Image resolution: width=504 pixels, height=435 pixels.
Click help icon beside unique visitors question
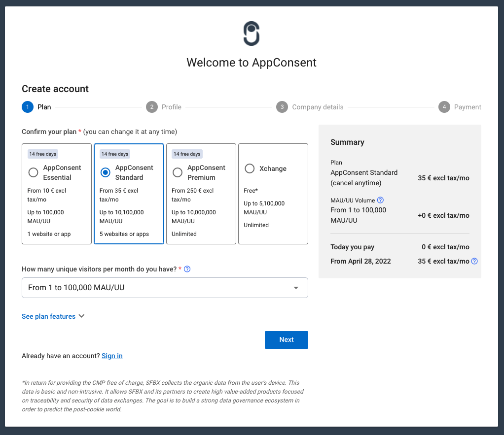click(x=187, y=269)
